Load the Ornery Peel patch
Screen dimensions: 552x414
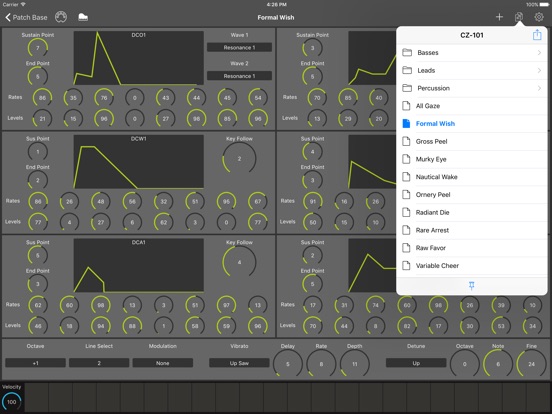(472, 195)
